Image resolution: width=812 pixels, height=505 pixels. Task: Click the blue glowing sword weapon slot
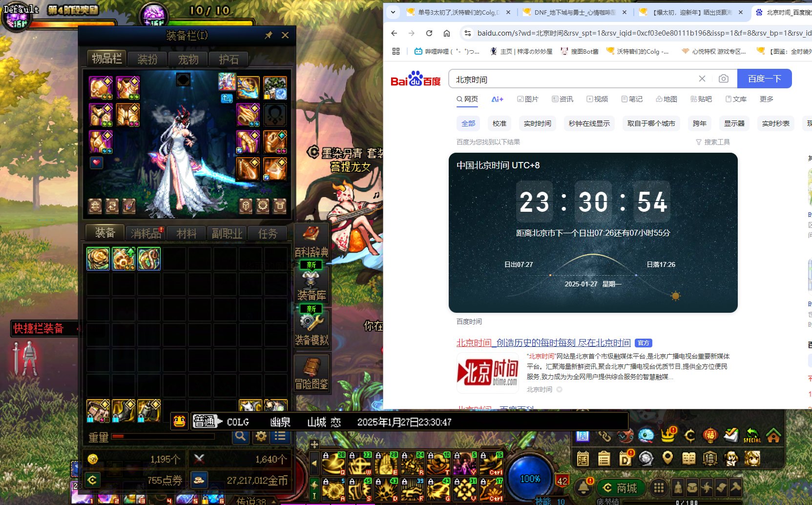pos(248,88)
